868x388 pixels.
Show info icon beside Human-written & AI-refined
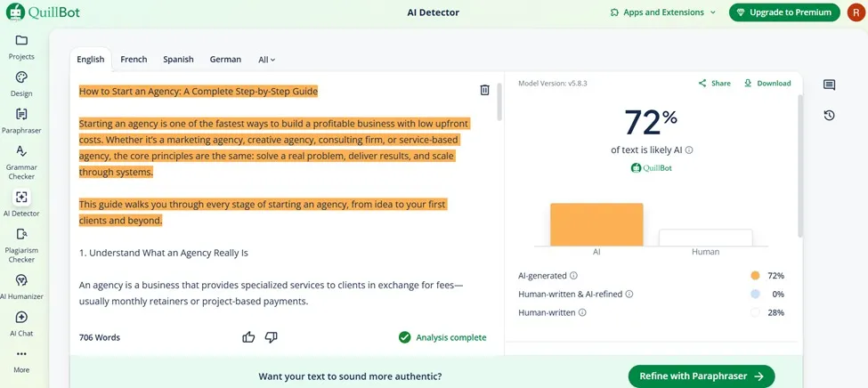click(629, 295)
